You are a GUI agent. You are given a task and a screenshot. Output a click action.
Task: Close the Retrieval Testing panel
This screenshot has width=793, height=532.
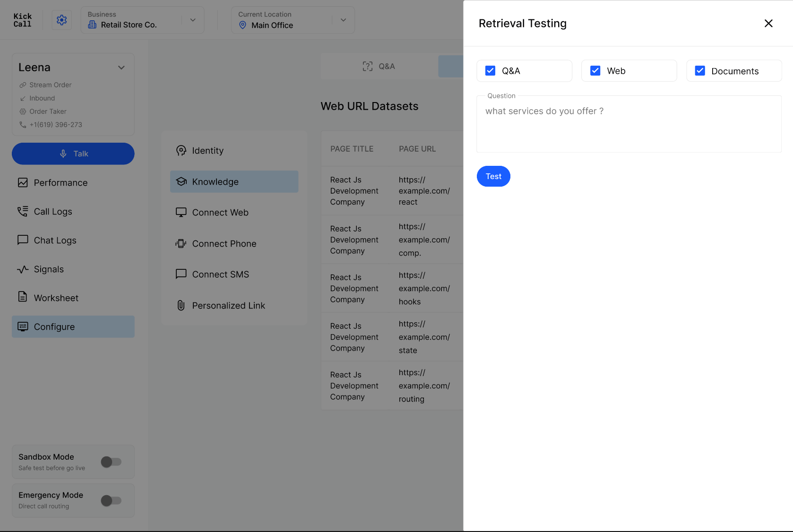click(x=768, y=23)
